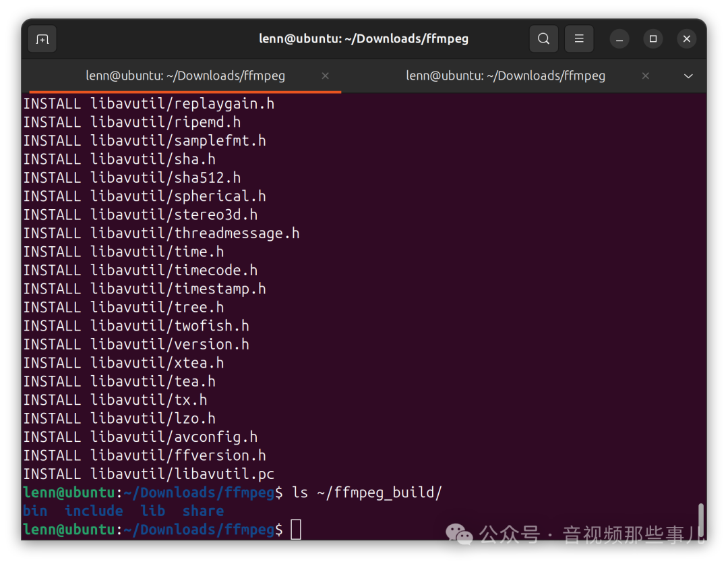Expand the tab list dropdown arrow
The width and height of the screenshot is (728, 564).
tap(688, 76)
